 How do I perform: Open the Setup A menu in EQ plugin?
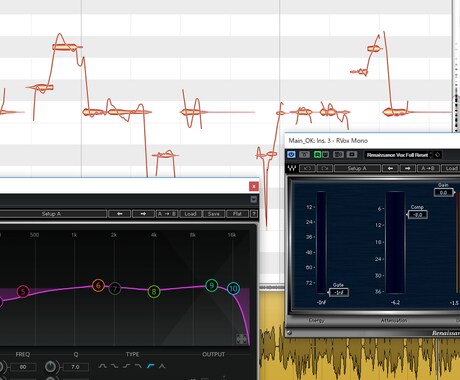[x=51, y=214]
